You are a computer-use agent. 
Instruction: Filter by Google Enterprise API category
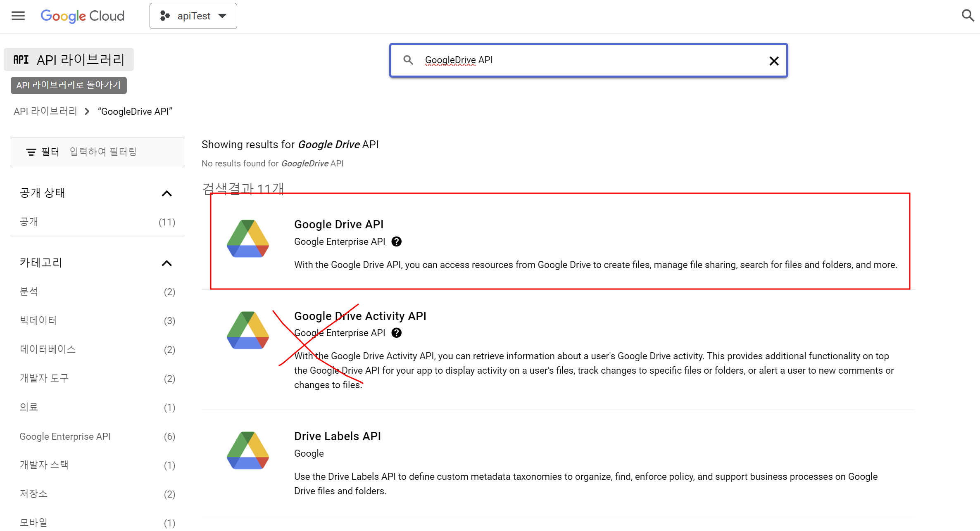pos(65,436)
